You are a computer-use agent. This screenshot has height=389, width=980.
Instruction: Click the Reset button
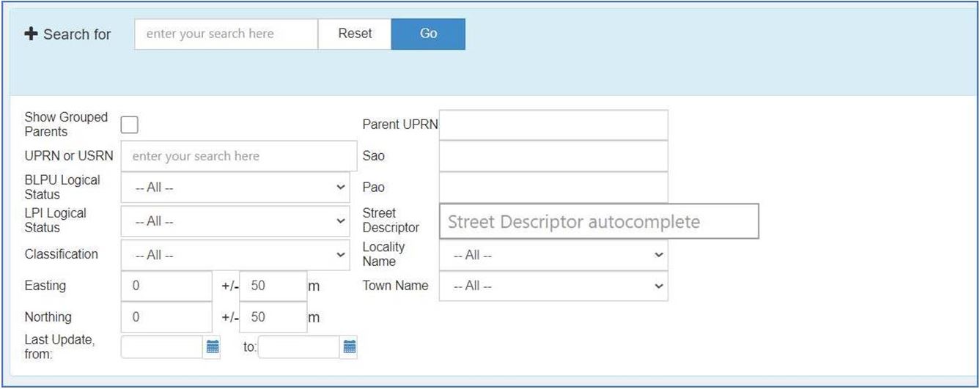[x=355, y=34]
